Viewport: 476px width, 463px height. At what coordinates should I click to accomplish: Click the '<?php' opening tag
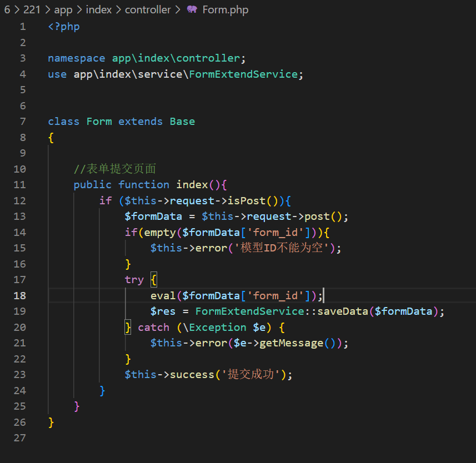tap(64, 27)
